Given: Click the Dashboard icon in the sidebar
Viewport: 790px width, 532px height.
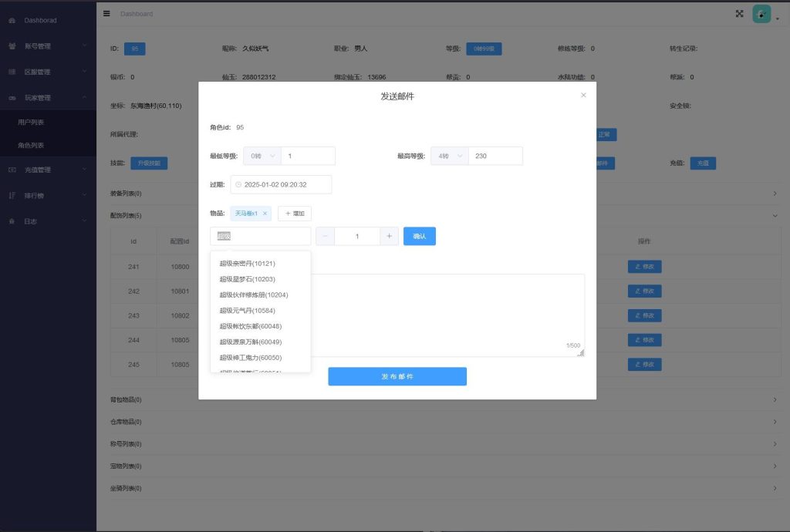Looking at the screenshot, I should point(11,20).
